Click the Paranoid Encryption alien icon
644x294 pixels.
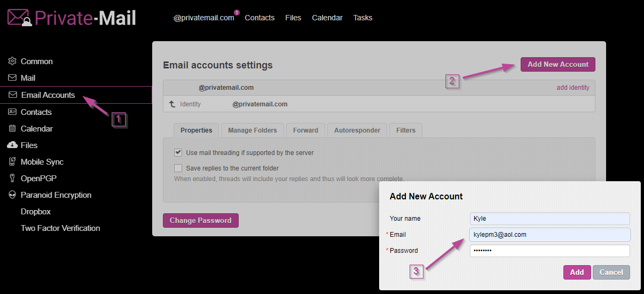[12, 195]
